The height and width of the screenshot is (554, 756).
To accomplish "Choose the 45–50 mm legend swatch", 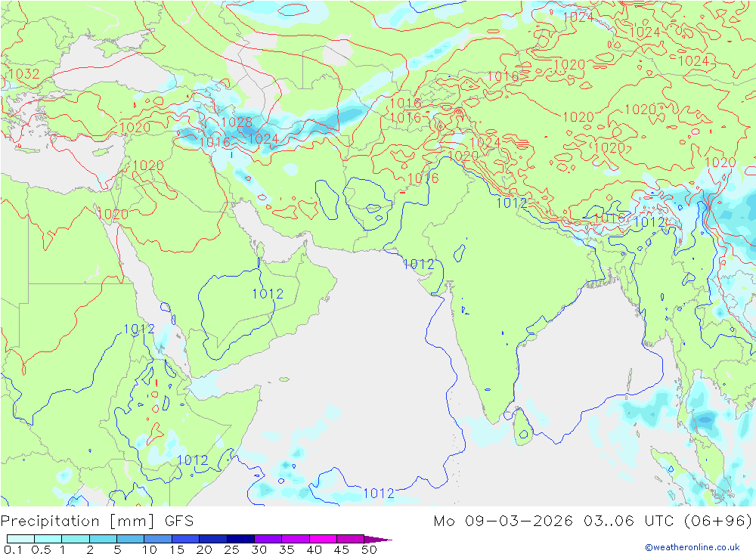I will coord(351,539).
